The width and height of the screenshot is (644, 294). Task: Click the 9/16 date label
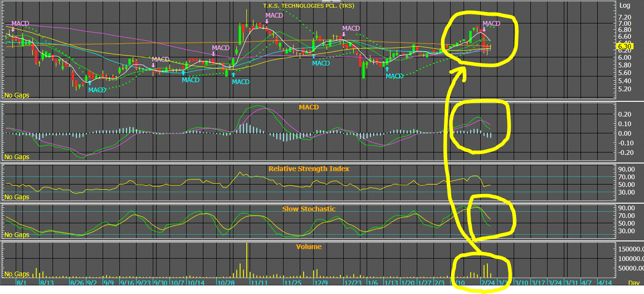click(x=127, y=283)
